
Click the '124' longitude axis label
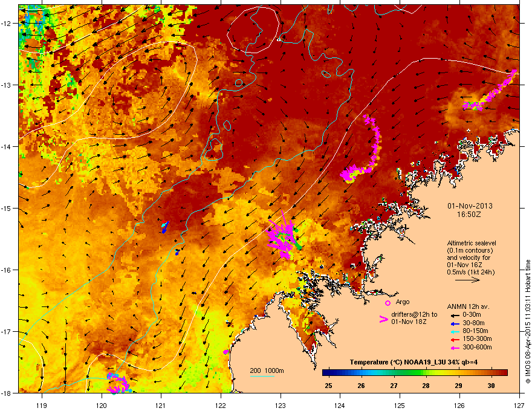click(340, 405)
